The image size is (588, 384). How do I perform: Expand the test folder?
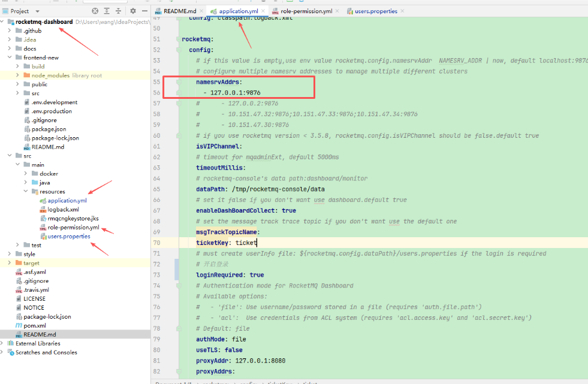coord(17,245)
